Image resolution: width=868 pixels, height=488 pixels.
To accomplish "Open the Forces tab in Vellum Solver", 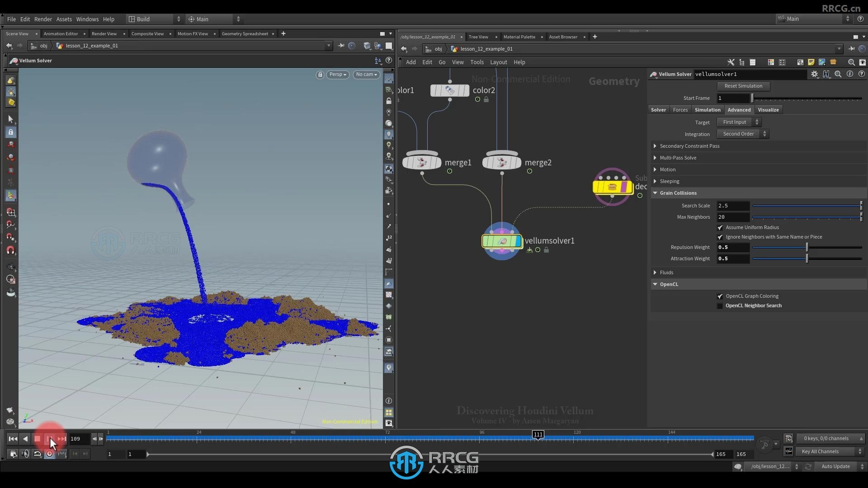I will point(680,110).
